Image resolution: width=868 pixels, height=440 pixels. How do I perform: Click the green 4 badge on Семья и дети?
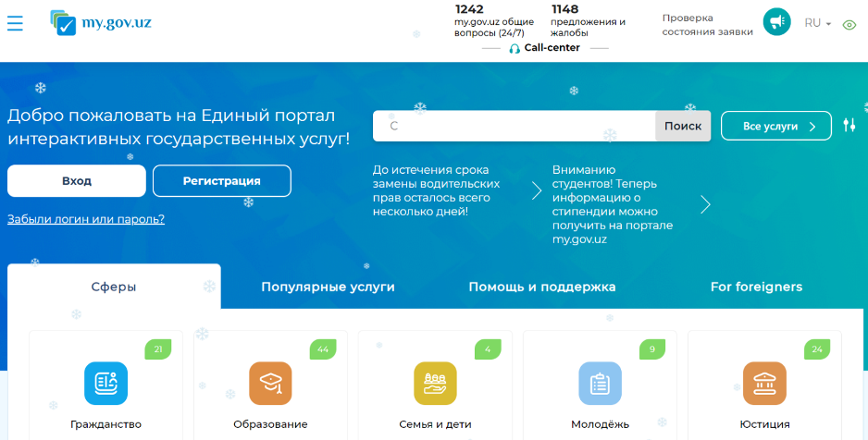488,349
